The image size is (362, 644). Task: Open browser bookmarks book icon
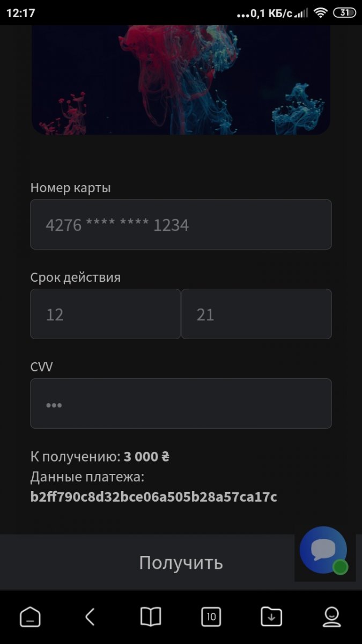click(151, 617)
